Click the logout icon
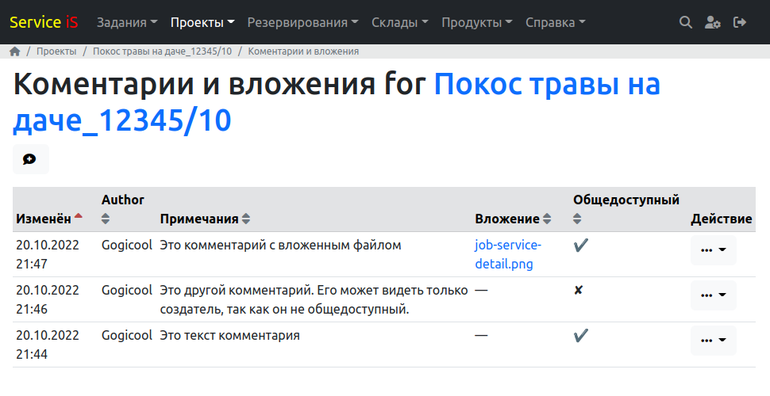 tap(740, 22)
